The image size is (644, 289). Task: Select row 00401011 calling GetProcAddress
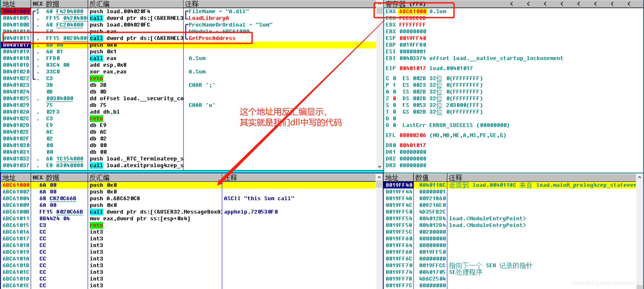point(189,38)
